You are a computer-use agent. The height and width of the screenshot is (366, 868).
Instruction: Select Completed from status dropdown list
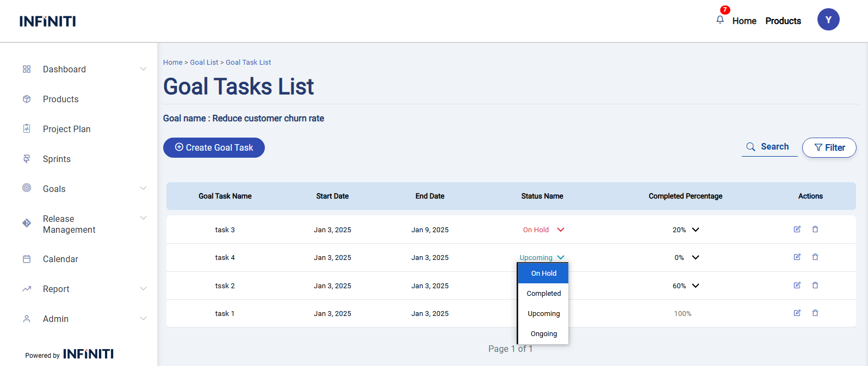point(543,294)
